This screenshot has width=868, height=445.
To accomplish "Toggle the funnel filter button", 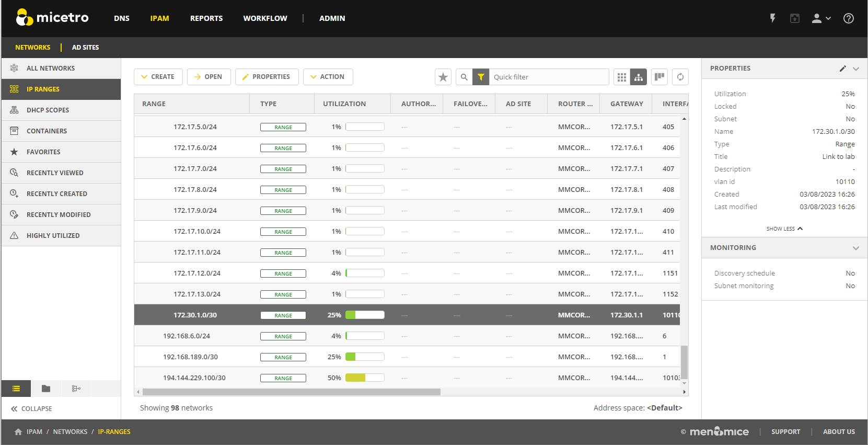I will tap(481, 77).
